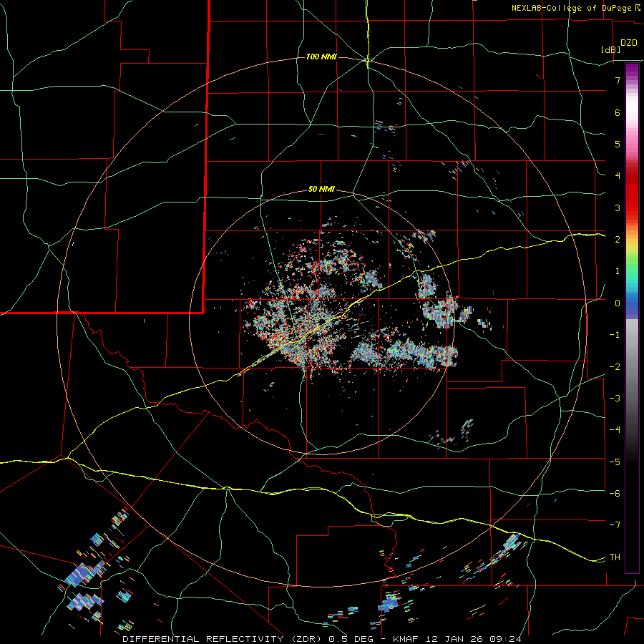Click the radar site center of the echoes

321,321
